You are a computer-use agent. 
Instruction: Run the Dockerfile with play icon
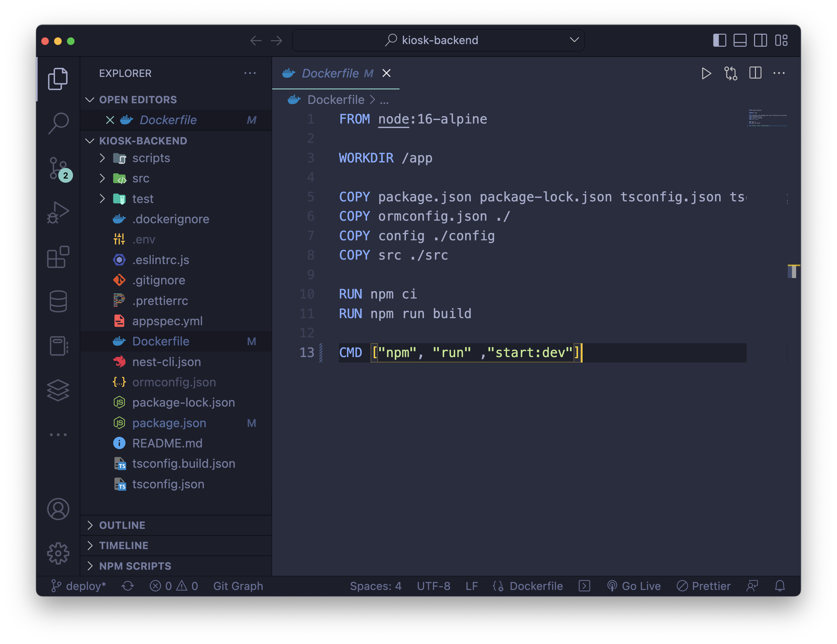[x=706, y=73]
